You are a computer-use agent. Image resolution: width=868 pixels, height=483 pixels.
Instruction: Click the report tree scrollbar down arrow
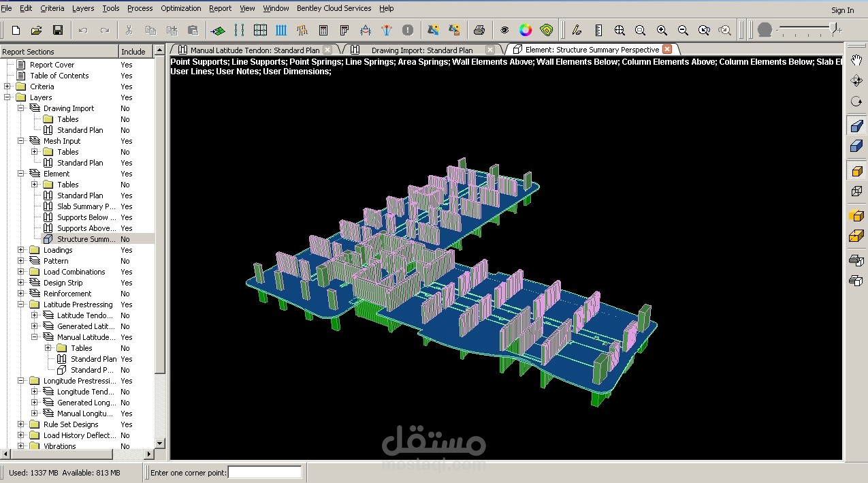click(160, 443)
